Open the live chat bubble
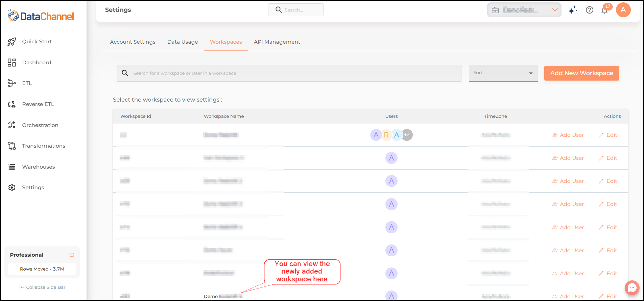Viewport: 644px width, 301px height. click(x=632, y=288)
